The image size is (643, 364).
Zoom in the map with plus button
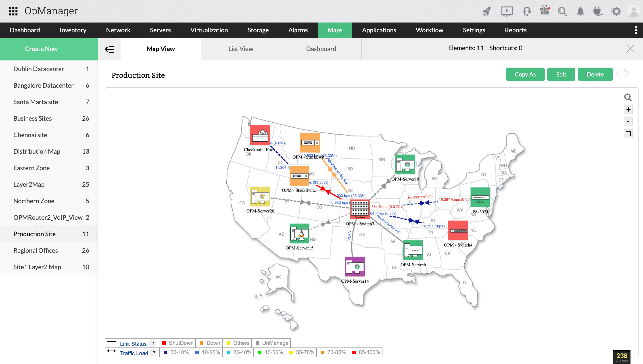(x=628, y=110)
